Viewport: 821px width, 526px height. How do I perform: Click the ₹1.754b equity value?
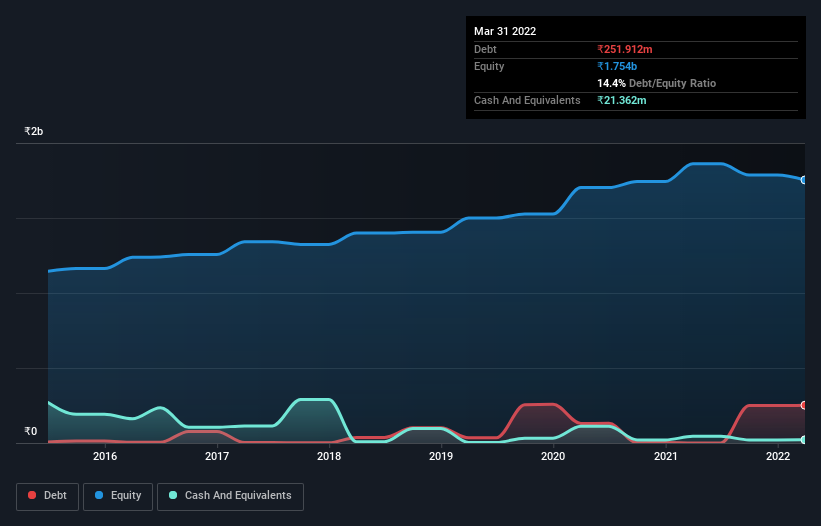coord(617,66)
